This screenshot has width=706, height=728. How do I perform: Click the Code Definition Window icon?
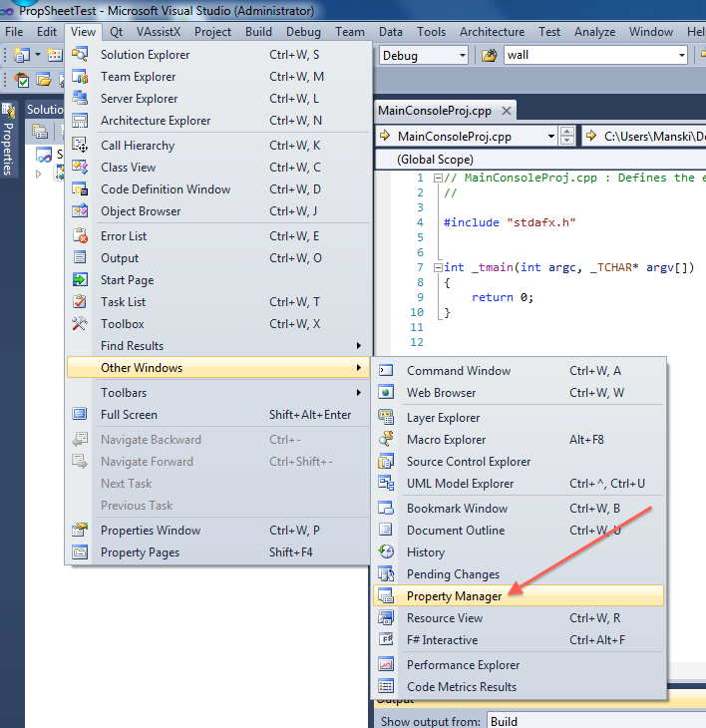[80, 188]
